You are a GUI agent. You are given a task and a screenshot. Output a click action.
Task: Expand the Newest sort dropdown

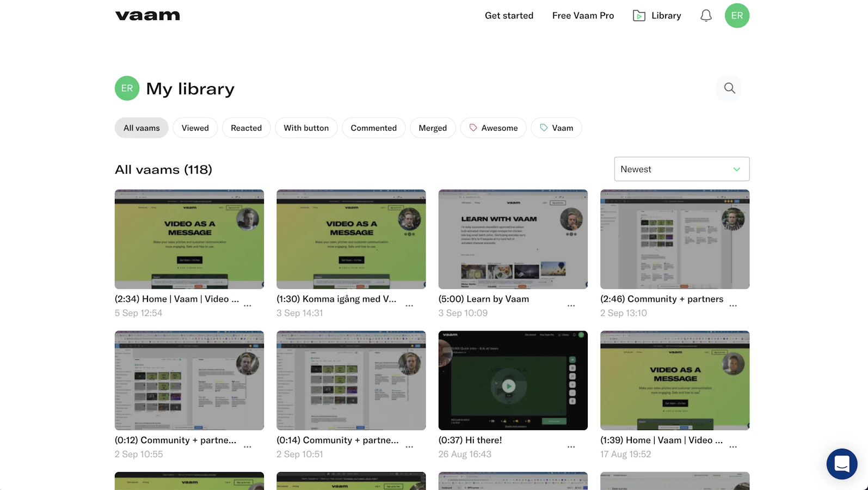682,169
